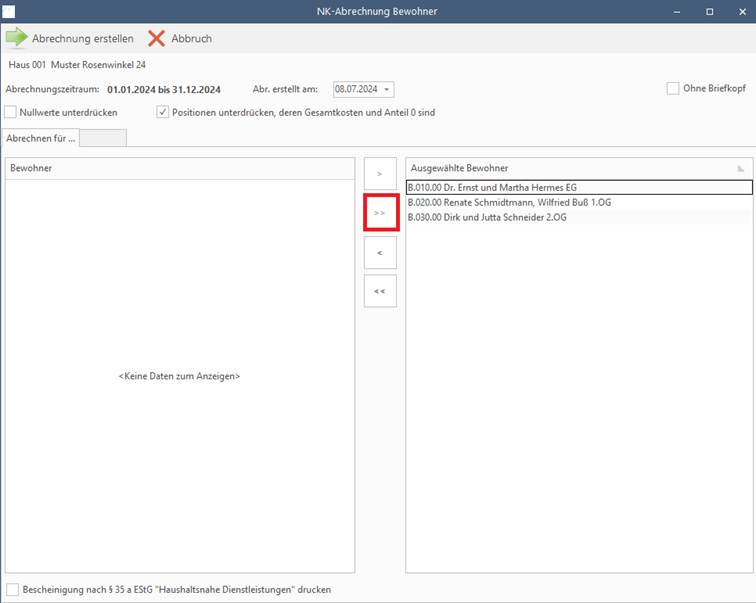
Task: Remove all residents with double left arrow
Action: (380, 291)
